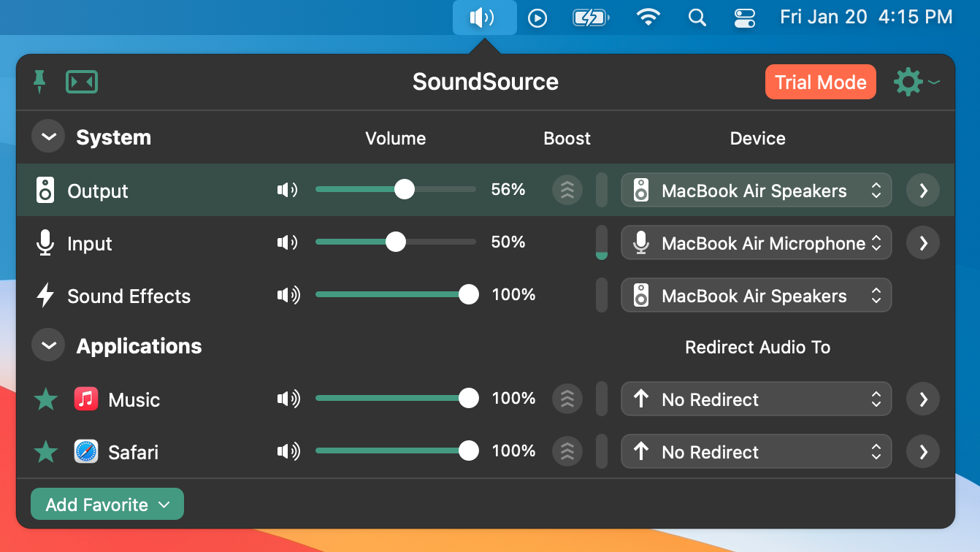Adjust the Safari volume slider
Image resolution: width=980 pixels, height=552 pixels.
(397, 451)
